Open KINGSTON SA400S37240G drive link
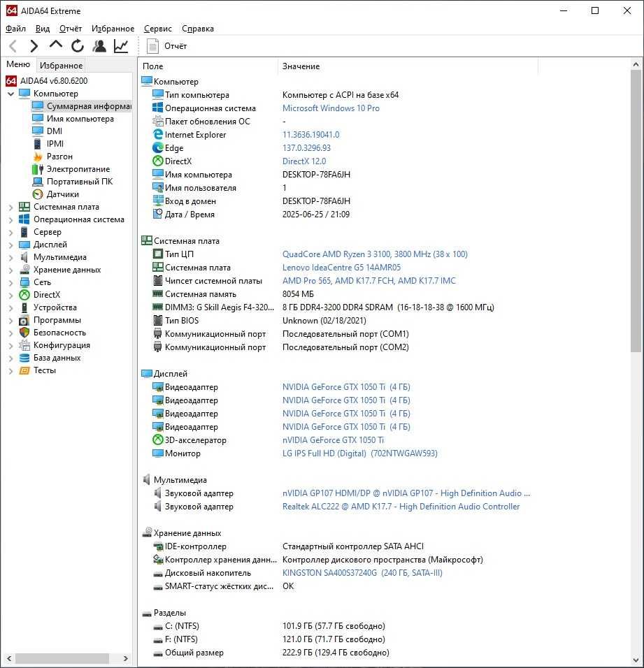Viewport: 644px width, 668px height. pyautogui.click(x=362, y=573)
